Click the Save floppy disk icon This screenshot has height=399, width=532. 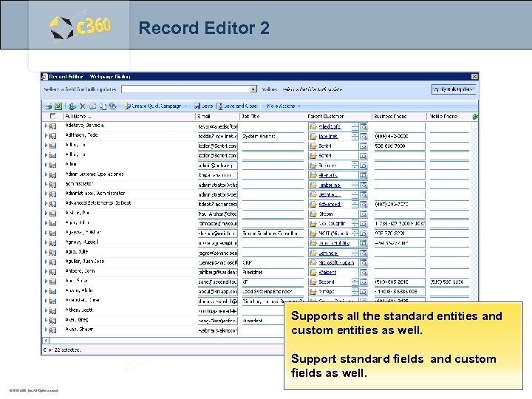click(197, 106)
